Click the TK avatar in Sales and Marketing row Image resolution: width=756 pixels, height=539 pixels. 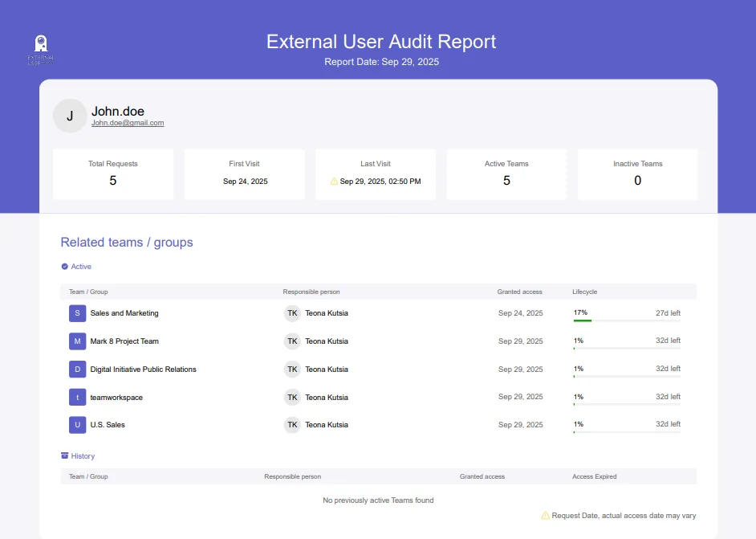292,313
